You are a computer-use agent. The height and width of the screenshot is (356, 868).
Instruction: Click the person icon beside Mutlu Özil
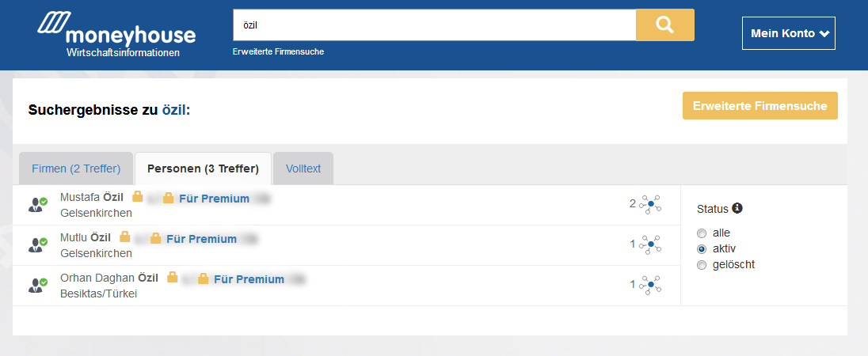tap(38, 245)
